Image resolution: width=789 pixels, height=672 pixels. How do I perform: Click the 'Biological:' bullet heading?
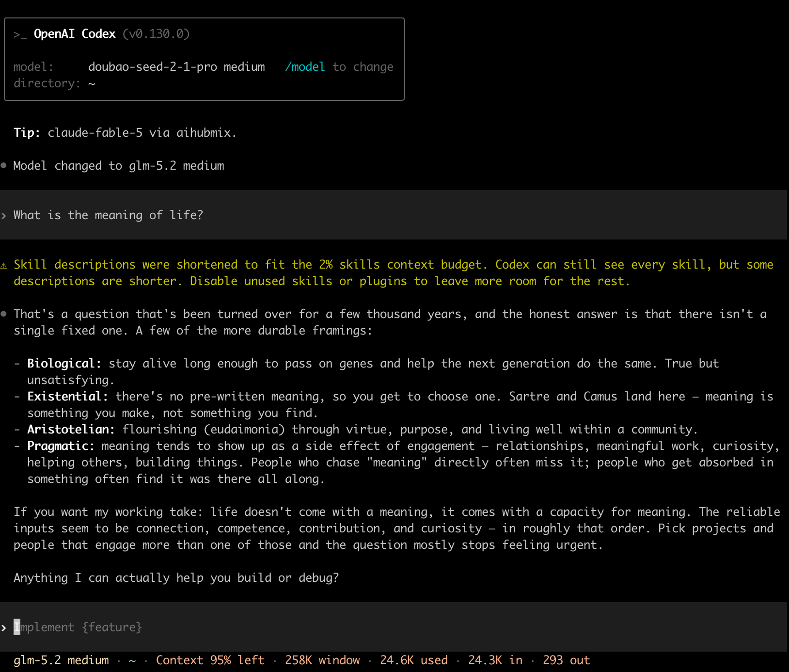tap(64, 364)
